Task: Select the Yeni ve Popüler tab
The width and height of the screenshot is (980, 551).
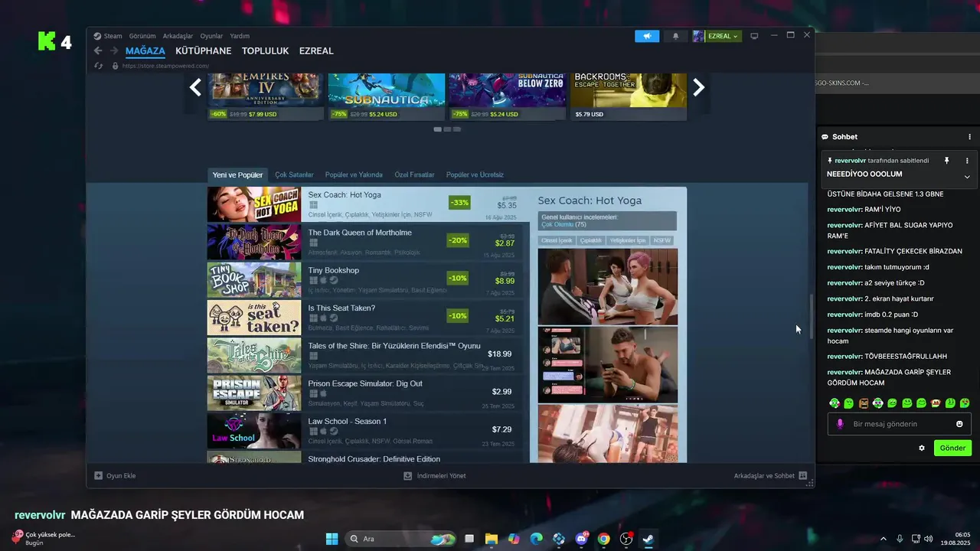Action: (237, 175)
